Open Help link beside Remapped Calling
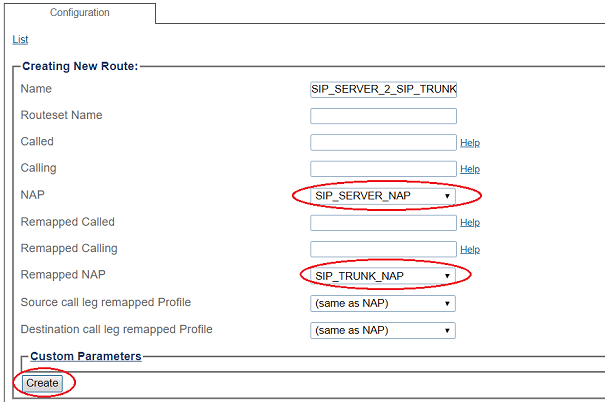 pos(470,249)
